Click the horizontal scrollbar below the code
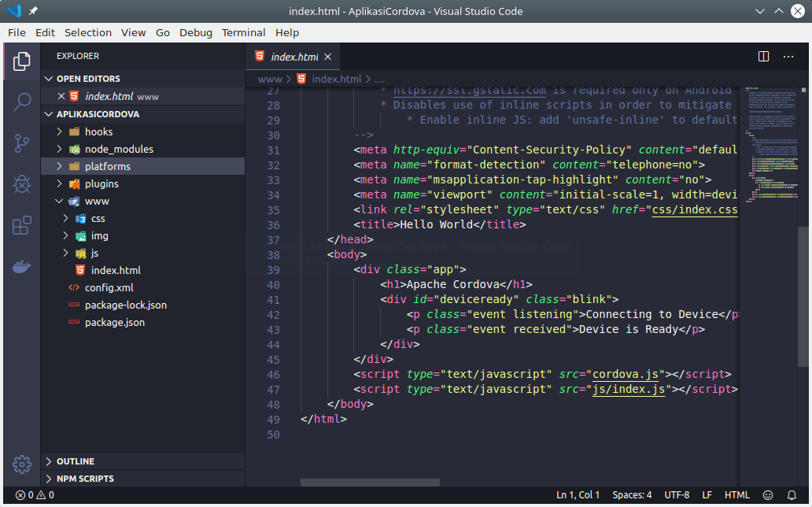 pos(370,483)
